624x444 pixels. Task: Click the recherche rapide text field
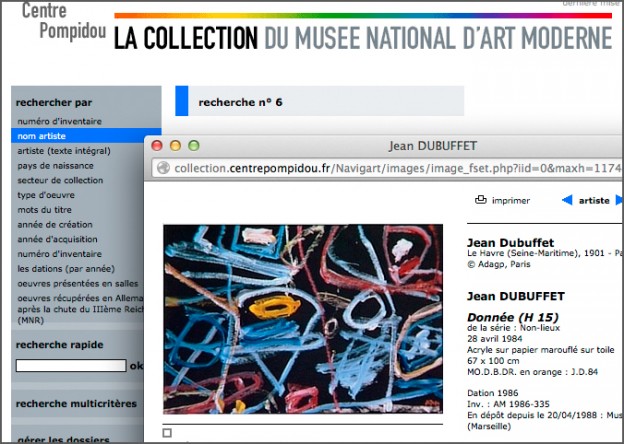click(x=71, y=365)
